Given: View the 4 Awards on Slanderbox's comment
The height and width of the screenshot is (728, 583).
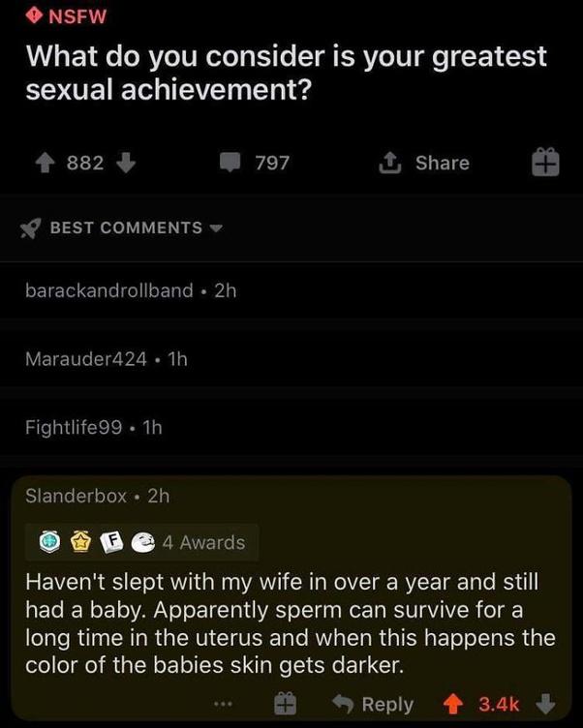Looking at the screenshot, I should click(203, 542).
